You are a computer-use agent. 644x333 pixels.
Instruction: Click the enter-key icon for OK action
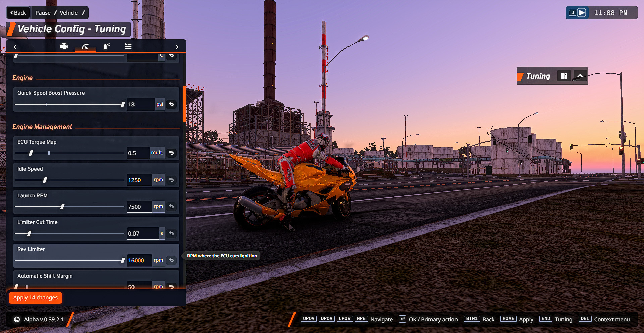[402, 319]
